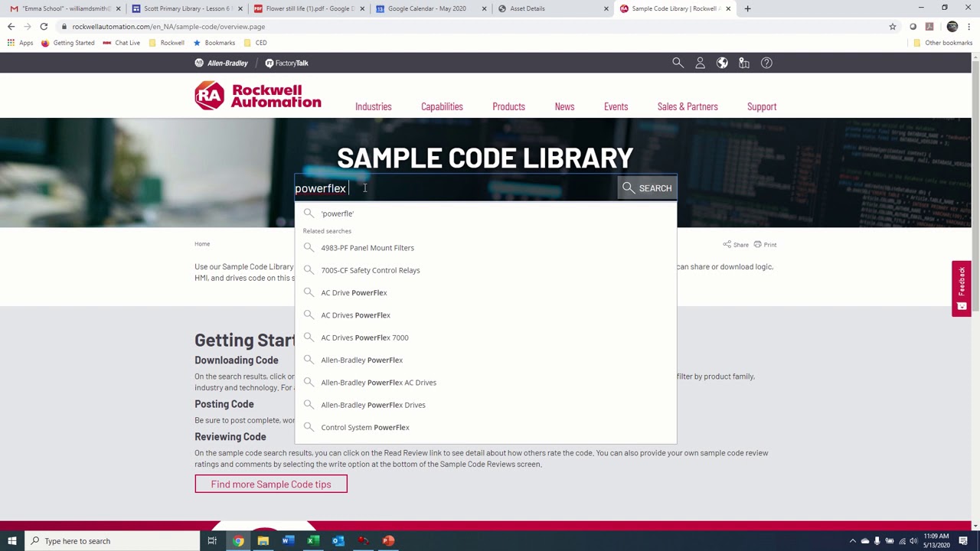Switch to the Scott Primary Library tab
980x551 pixels.
click(x=186, y=8)
